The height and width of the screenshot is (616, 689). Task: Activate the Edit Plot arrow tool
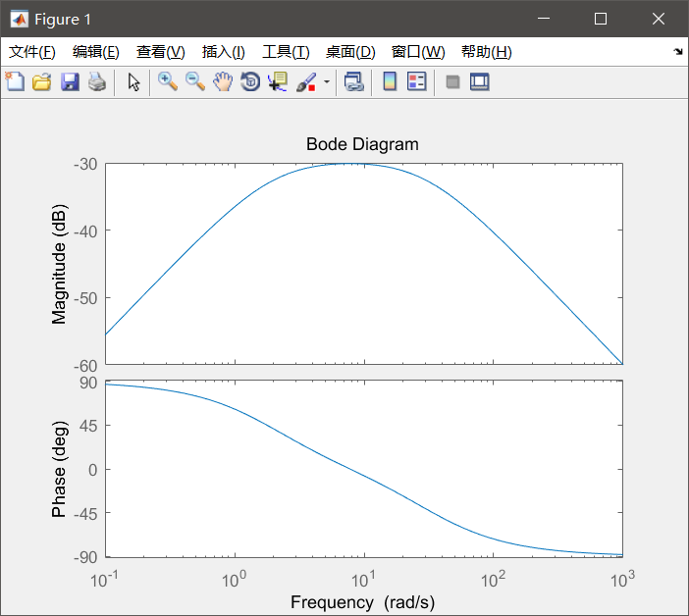pos(133,82)
